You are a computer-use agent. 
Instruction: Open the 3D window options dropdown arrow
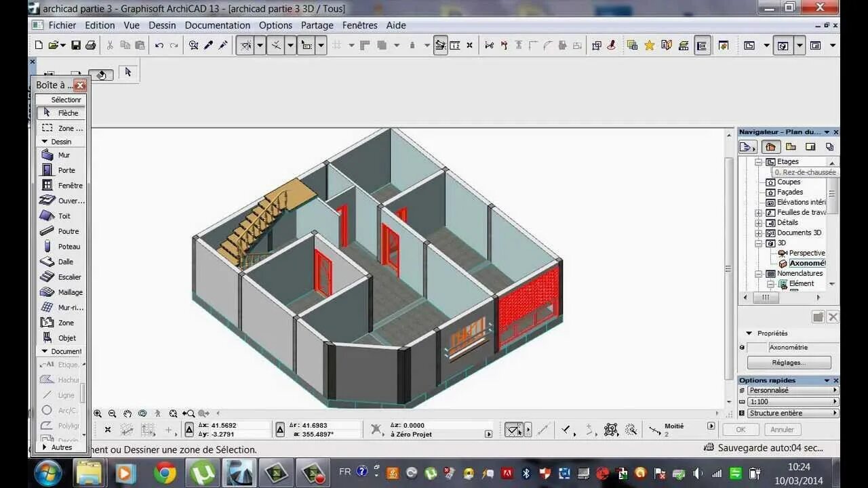pyautogui.click(x=800, y=45)
